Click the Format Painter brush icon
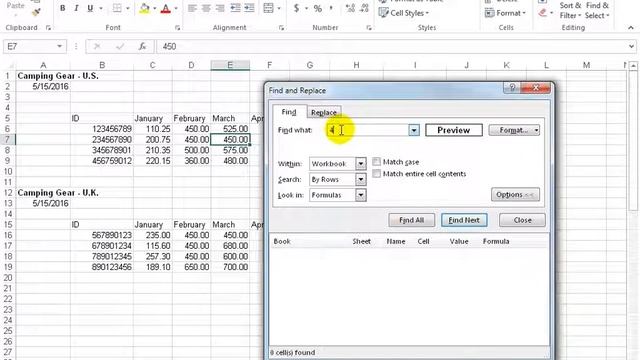This screenshot has height=360, width=640. click(36, 12)
